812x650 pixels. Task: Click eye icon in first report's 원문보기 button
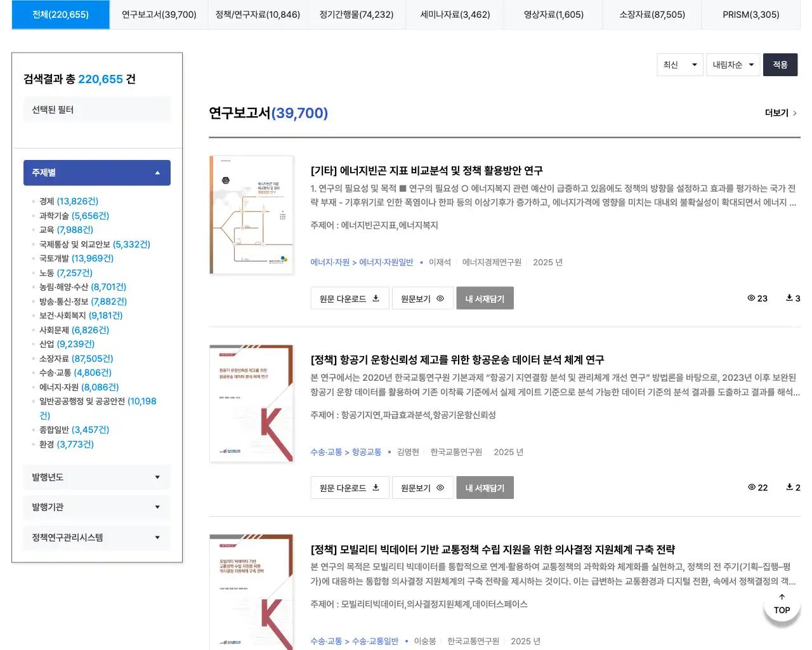click(440, 298)
